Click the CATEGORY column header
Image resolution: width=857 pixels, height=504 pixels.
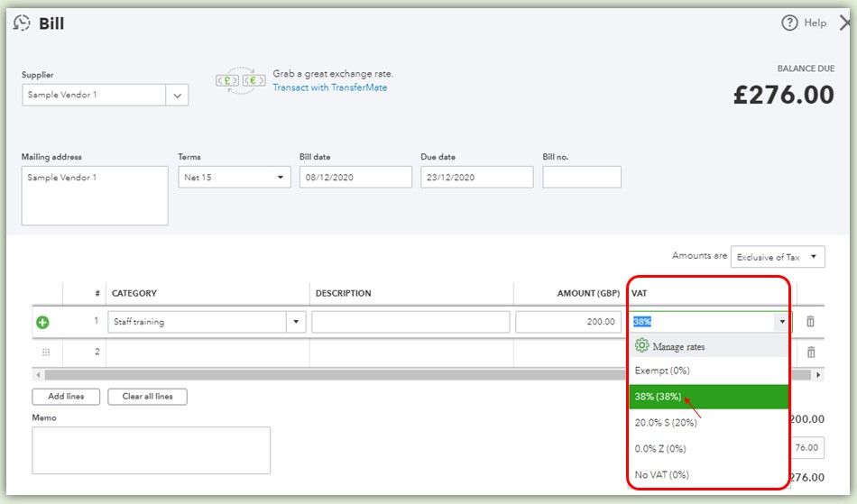coord(134,293)
